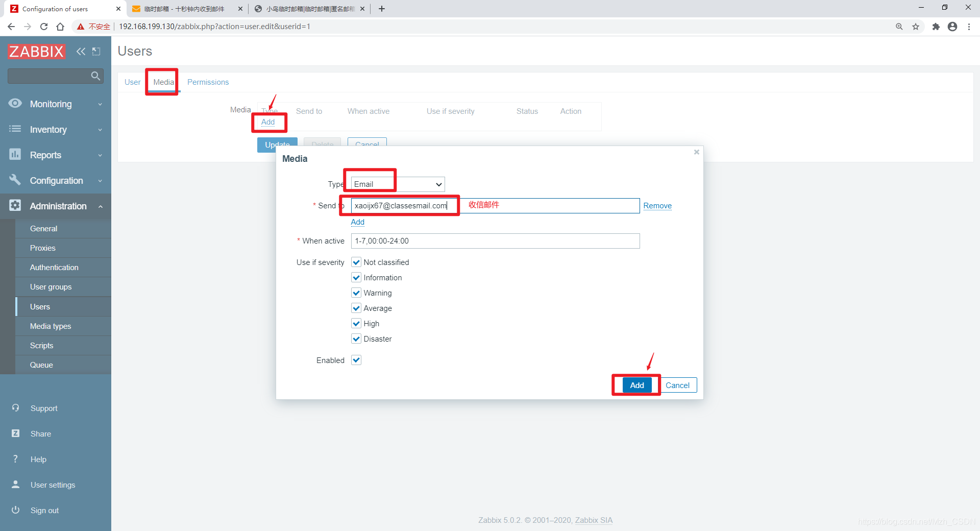Open browser three-dot menu
980x531 pixels.
tap(969, 27)
